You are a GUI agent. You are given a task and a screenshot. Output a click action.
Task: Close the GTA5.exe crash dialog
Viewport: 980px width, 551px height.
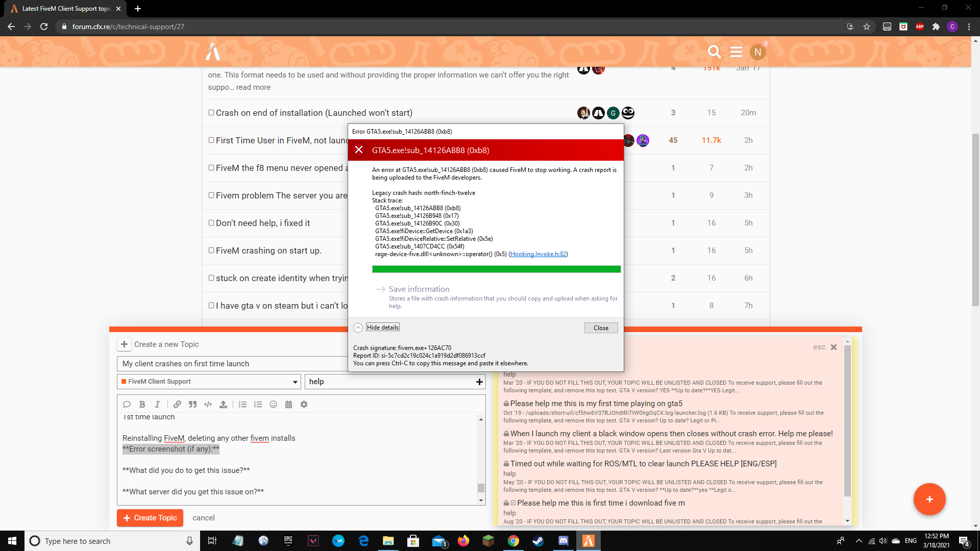(x=601, y=328)
